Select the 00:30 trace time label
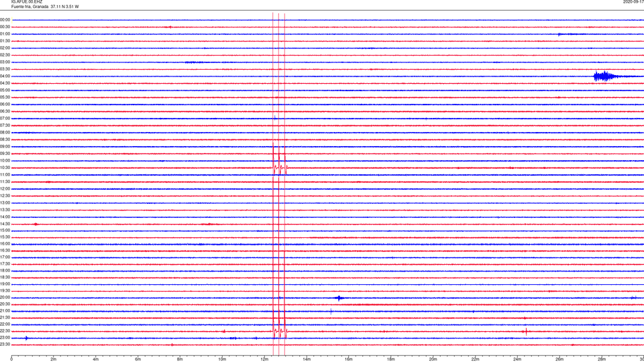Screen dimensions: 644x362 [5, 27]
